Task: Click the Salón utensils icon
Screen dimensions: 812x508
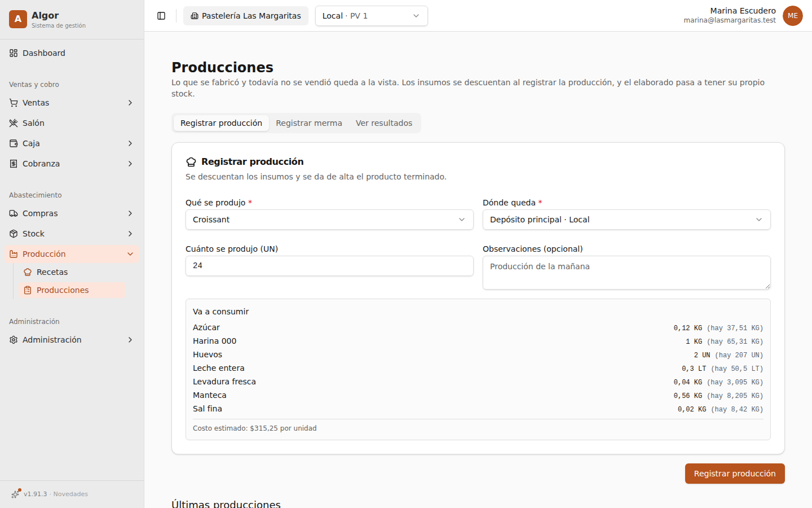Action: tap(14, 123)
